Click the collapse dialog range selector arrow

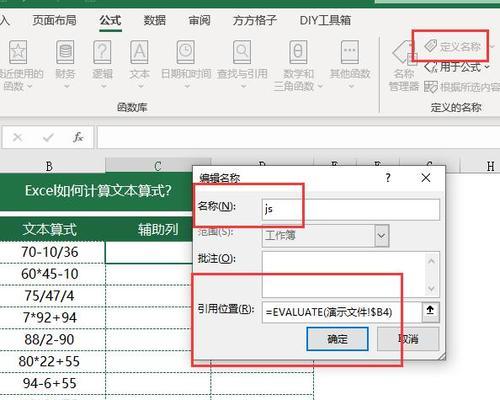pos(430,311)
